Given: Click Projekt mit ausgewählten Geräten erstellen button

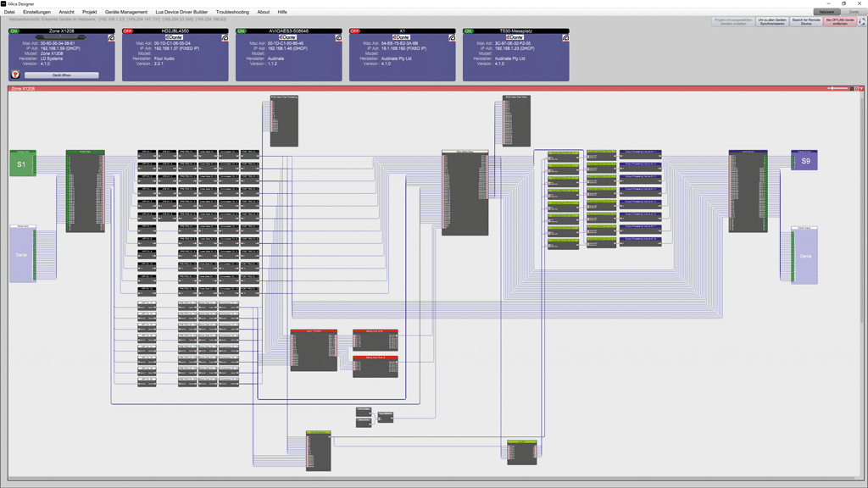Looking at the screenshot, I should click(733, 21).
